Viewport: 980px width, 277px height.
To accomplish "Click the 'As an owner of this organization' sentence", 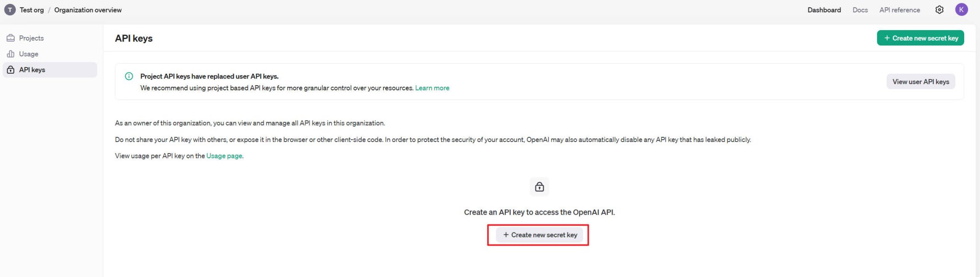I will [x=250, y=123].
